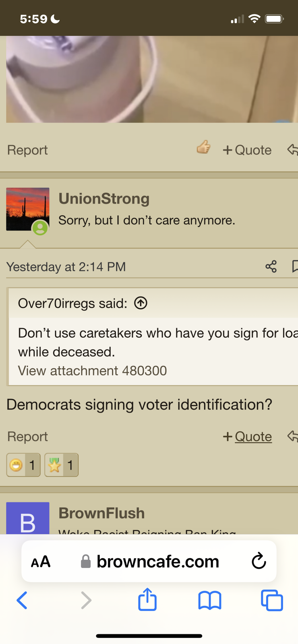Viewport: 298px width, 644px height.
Task: Show open tabs in Safari
Action: click(272, 601)
